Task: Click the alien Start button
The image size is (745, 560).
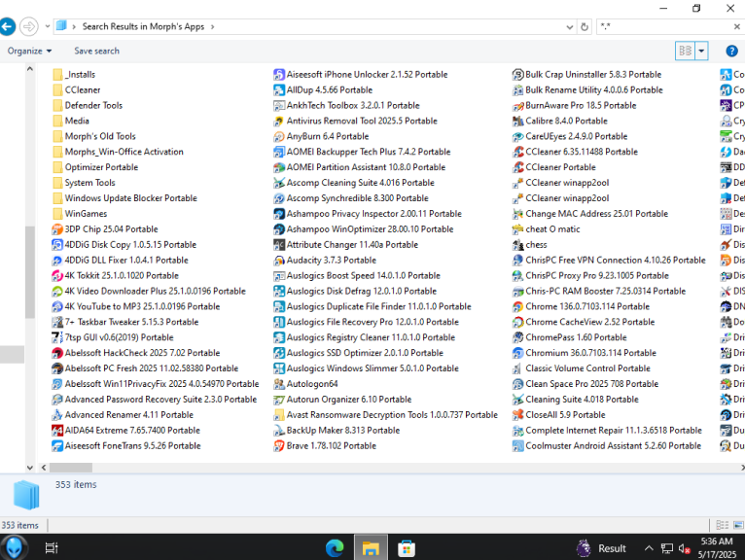Action: pyautogui.click(x=14, y=547)
